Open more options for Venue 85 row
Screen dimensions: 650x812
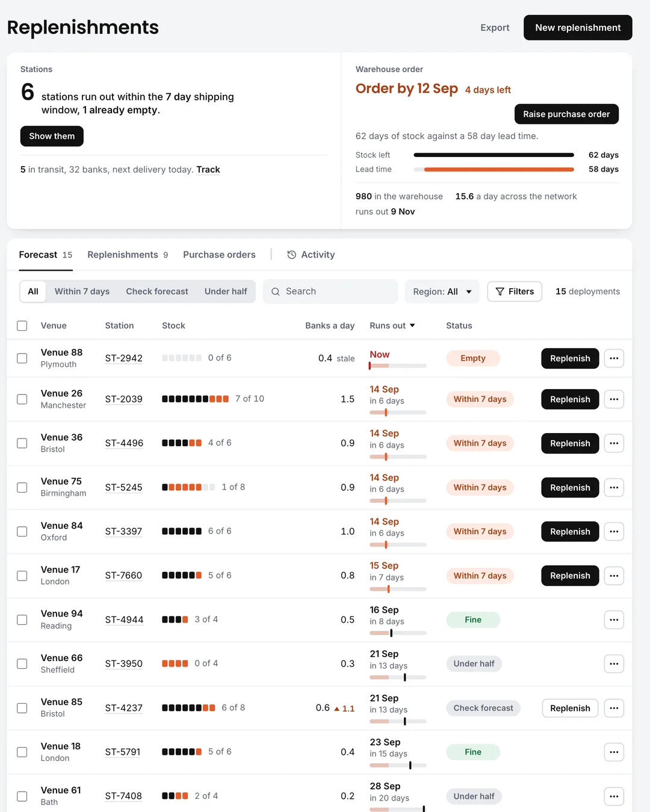coord(614,709)
